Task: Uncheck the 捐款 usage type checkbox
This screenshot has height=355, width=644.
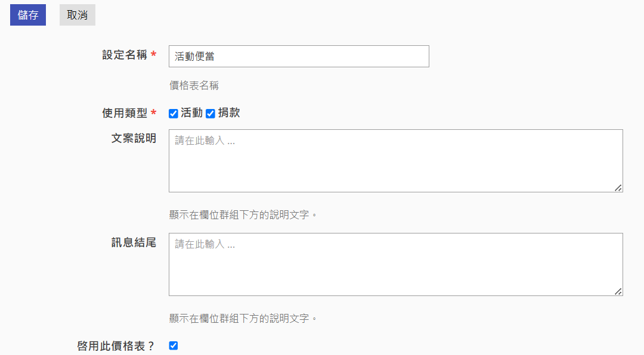Action: [210, 114]
